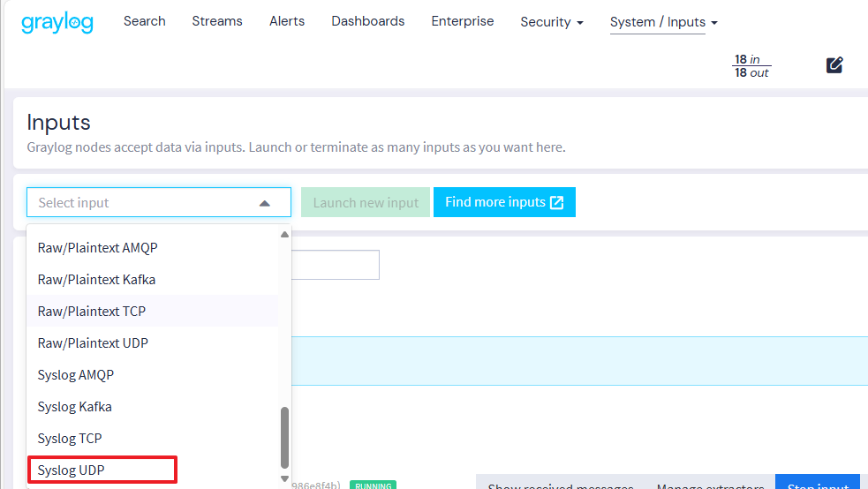Open the Enterprise menu item
This screenshot has width=868, height=489.
462,21
